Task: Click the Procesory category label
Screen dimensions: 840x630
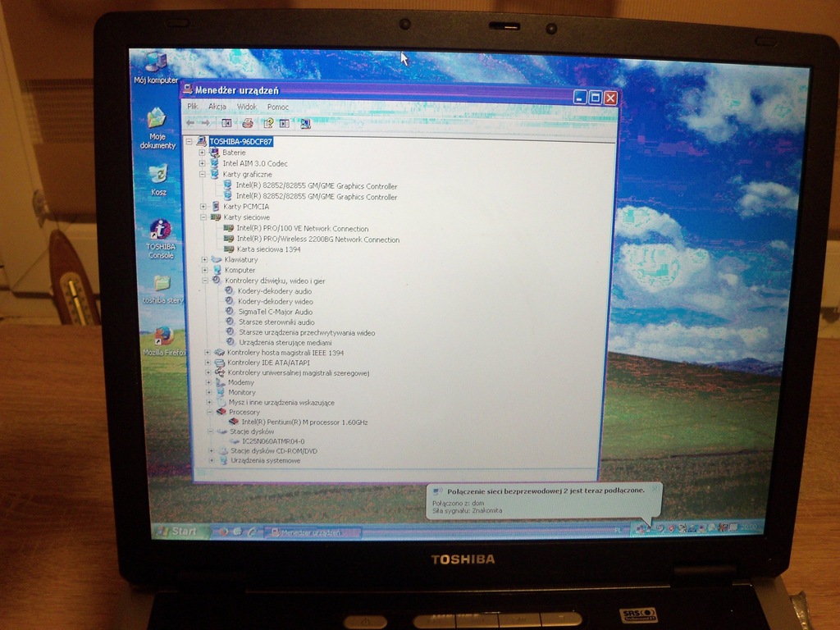Action: [244, 412]
